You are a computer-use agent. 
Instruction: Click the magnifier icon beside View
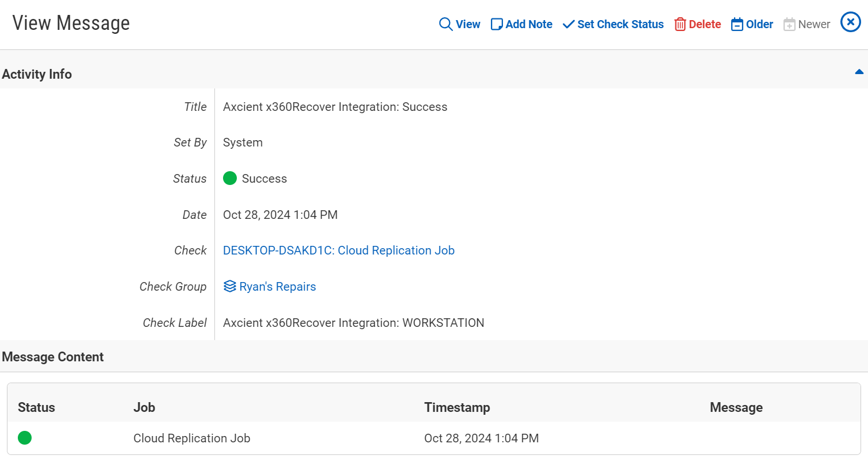445,24
